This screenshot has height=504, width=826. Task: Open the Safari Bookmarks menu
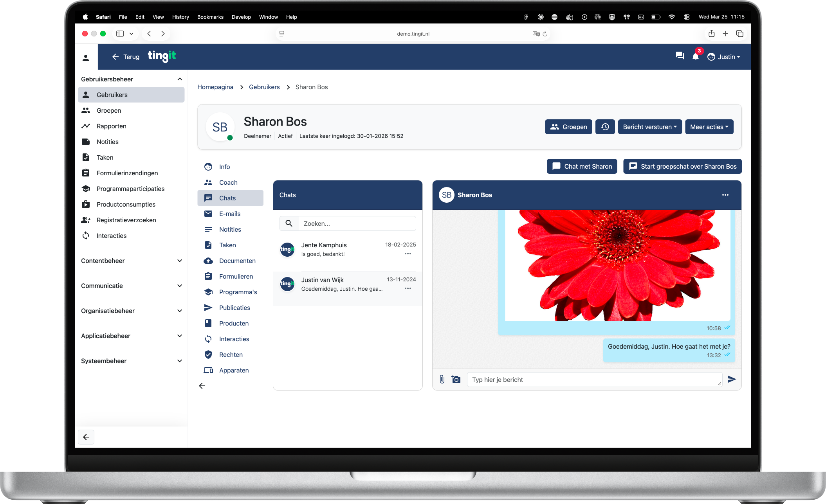pos(210,17)
